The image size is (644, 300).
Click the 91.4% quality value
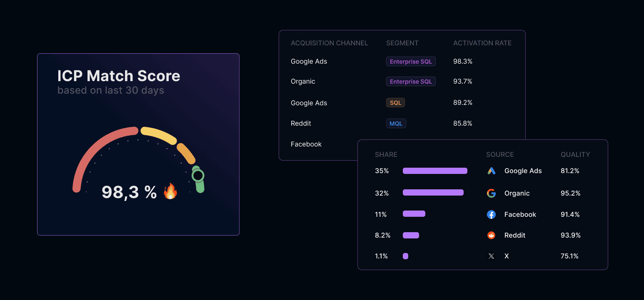pos(570,215)
